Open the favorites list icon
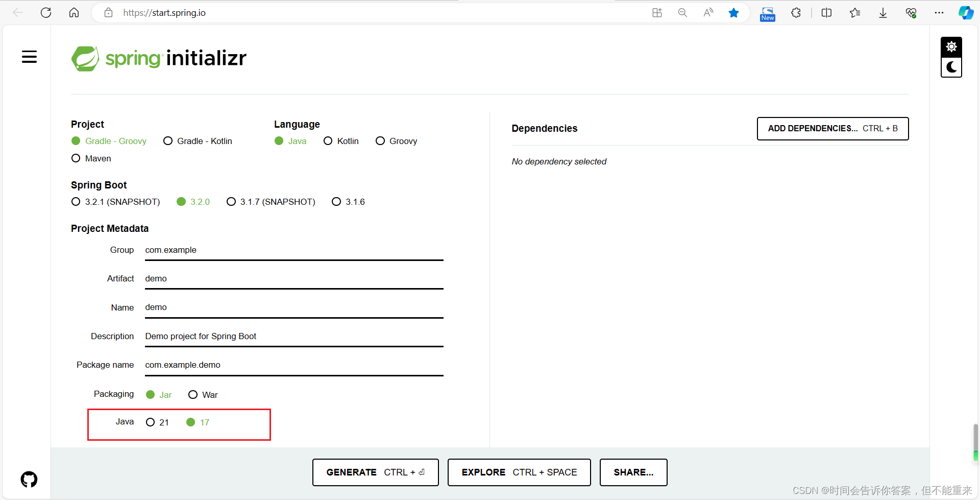 855,13
